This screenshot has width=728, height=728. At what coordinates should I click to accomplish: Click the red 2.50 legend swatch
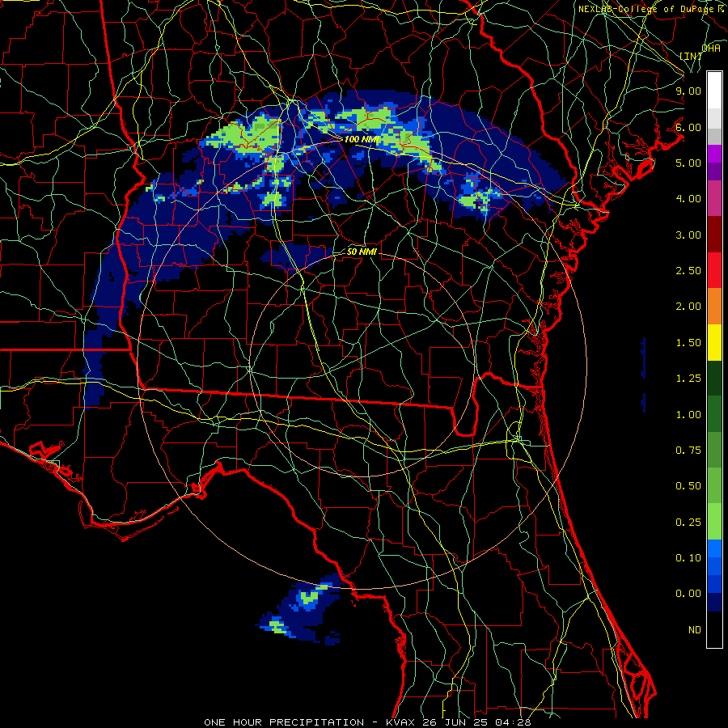[x=714, y=270]
